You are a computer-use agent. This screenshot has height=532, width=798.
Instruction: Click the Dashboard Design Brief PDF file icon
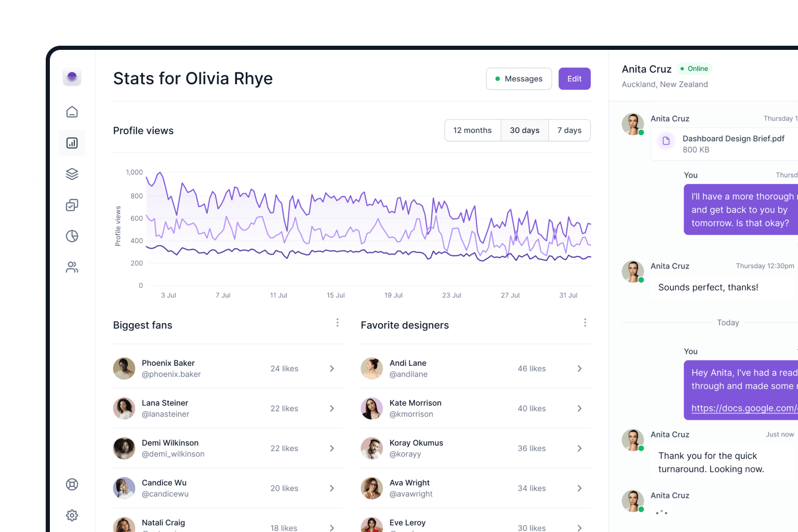click(x=666, y=141)
